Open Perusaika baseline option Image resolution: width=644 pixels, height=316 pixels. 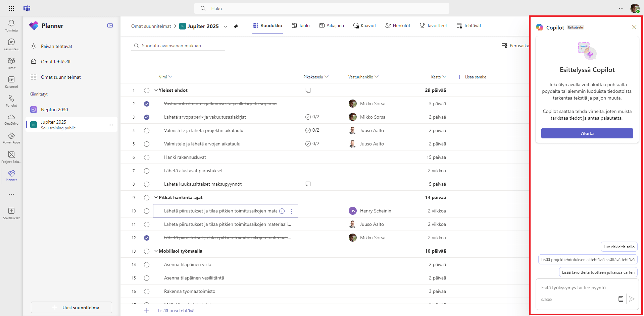(x=515, y=46)
